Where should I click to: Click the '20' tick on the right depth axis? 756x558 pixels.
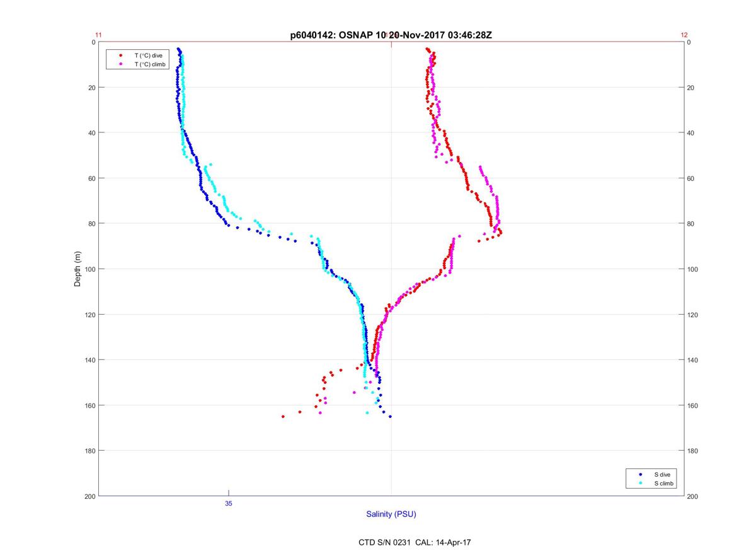pos(691,88)
